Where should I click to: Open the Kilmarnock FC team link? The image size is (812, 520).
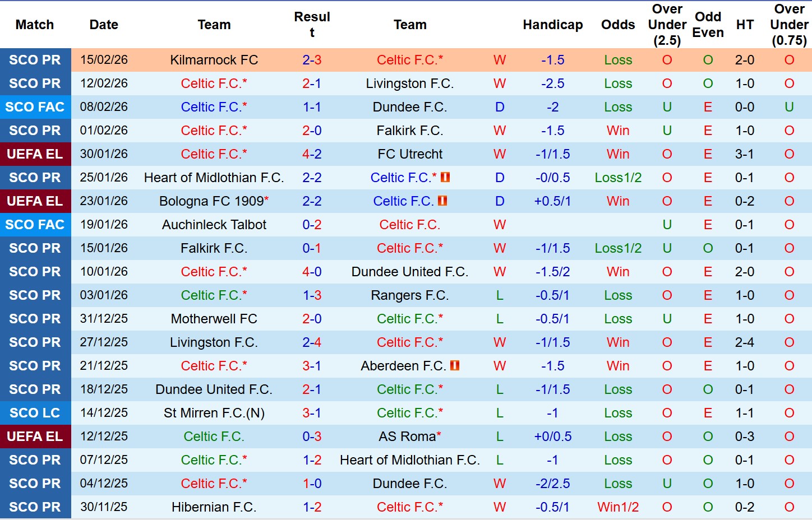point(214,60)
